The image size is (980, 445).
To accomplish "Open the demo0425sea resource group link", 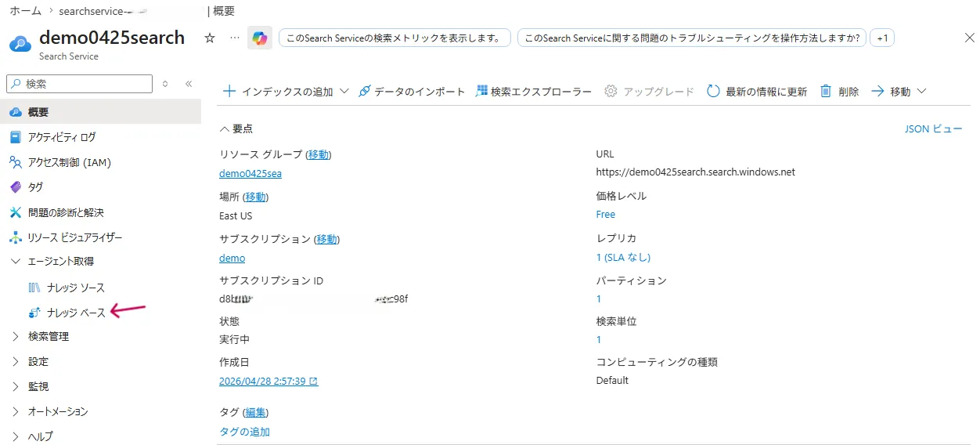I will point(250,173).
